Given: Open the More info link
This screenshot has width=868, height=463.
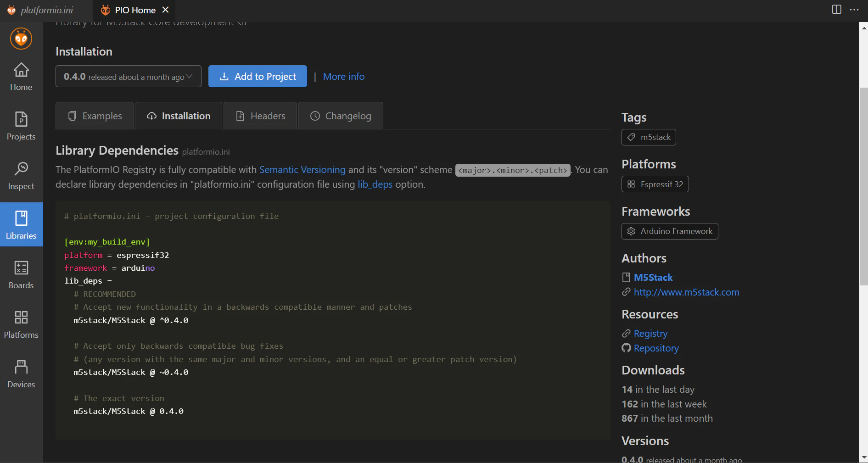Looking at the screenshot, I should pos(344,77).
